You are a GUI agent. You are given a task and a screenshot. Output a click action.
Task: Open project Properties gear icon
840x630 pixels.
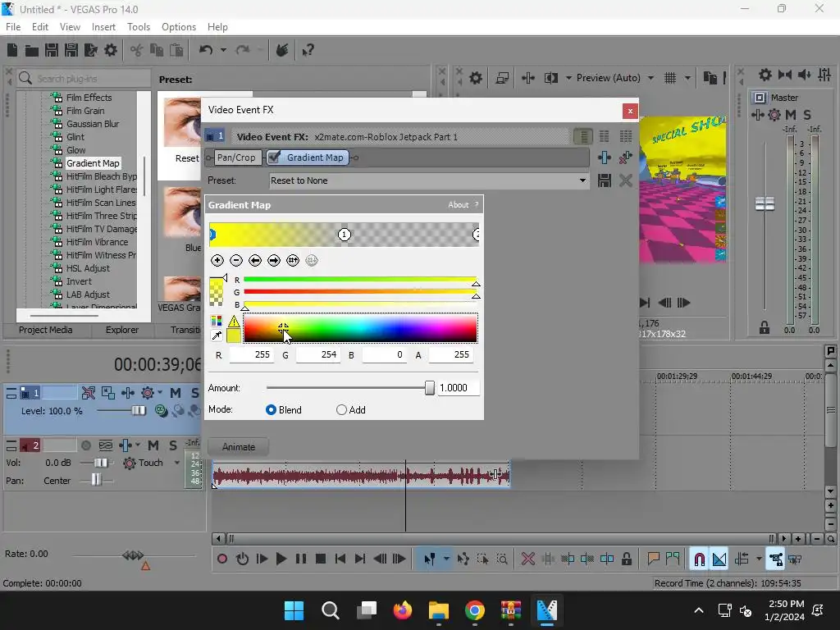click(x=111, y=50)
